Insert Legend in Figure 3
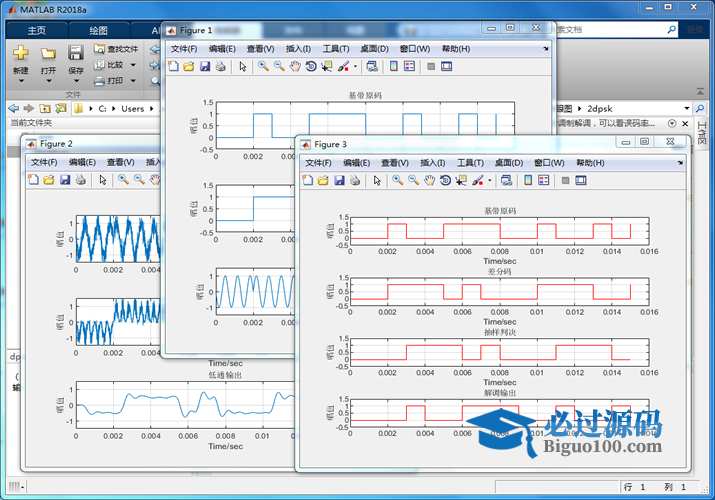 tap(544, 180)
